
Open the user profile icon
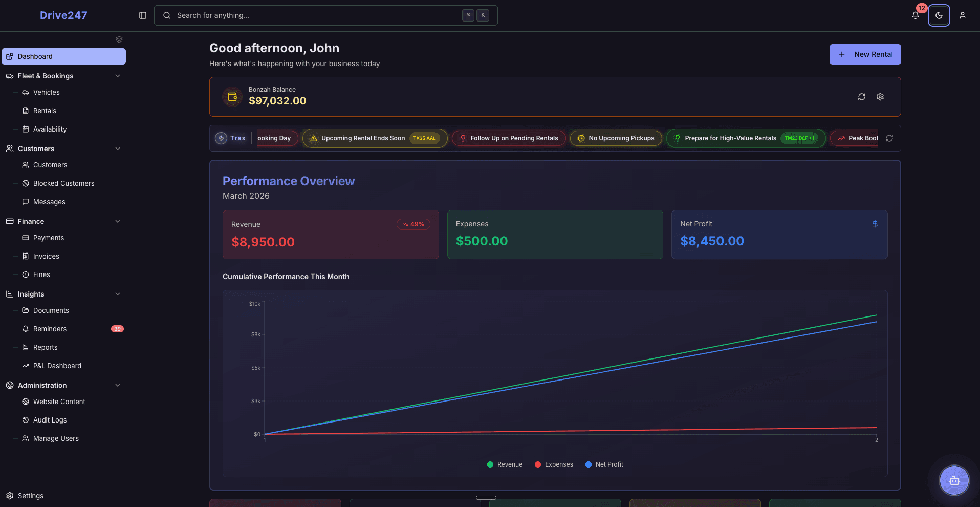963,15
